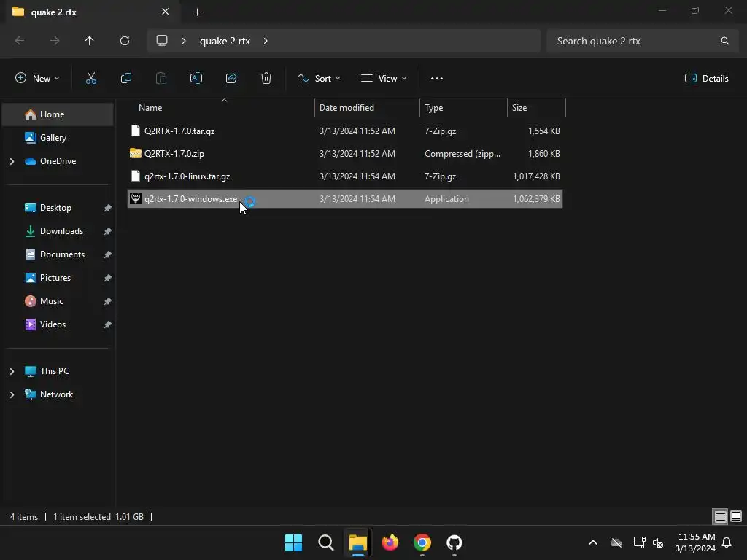
Task: Sort by Name column header
Action: tap(221, 108)
